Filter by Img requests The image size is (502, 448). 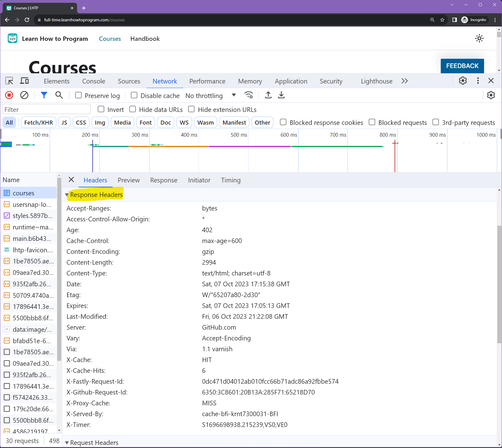point(100,122)
